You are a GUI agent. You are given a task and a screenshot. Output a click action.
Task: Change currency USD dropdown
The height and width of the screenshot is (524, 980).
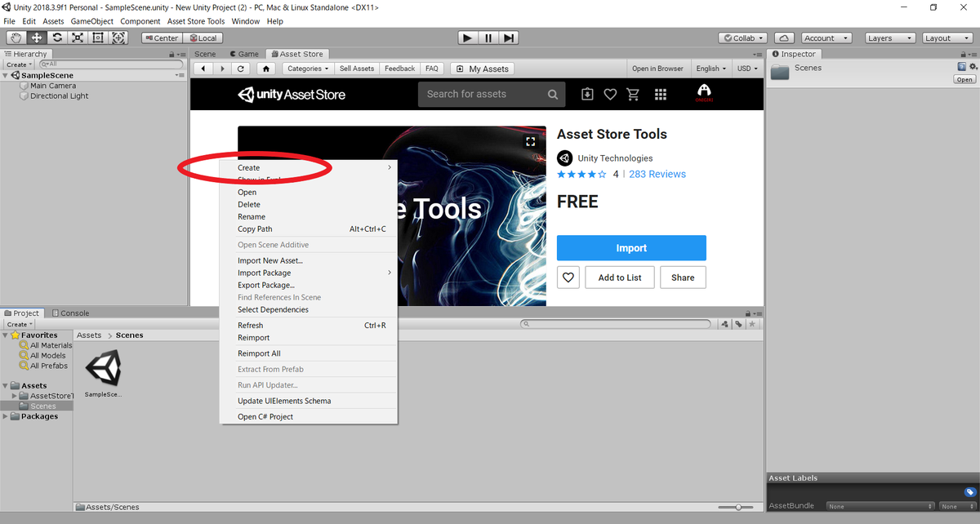[x=748, y=69]
